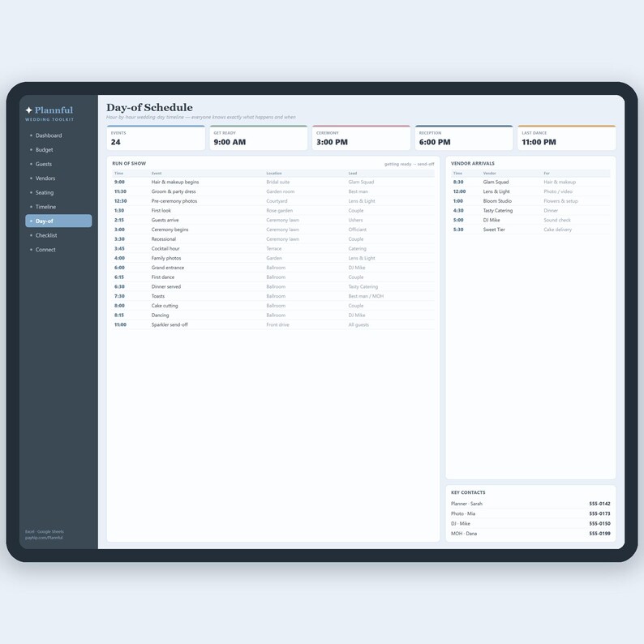Switch to the Timeline page
Image resolution: width=644 pixels, height=644 pixels.
(58, 207)
